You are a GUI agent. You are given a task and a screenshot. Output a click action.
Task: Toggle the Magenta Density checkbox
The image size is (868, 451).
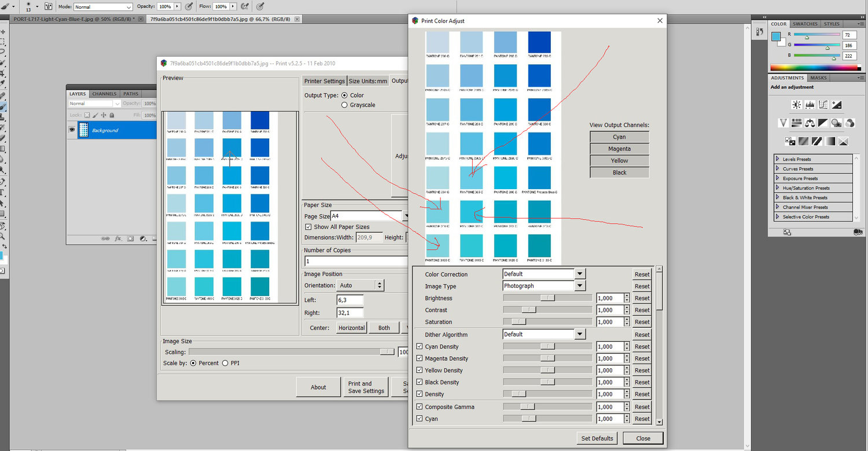click(x=420, y=358)
